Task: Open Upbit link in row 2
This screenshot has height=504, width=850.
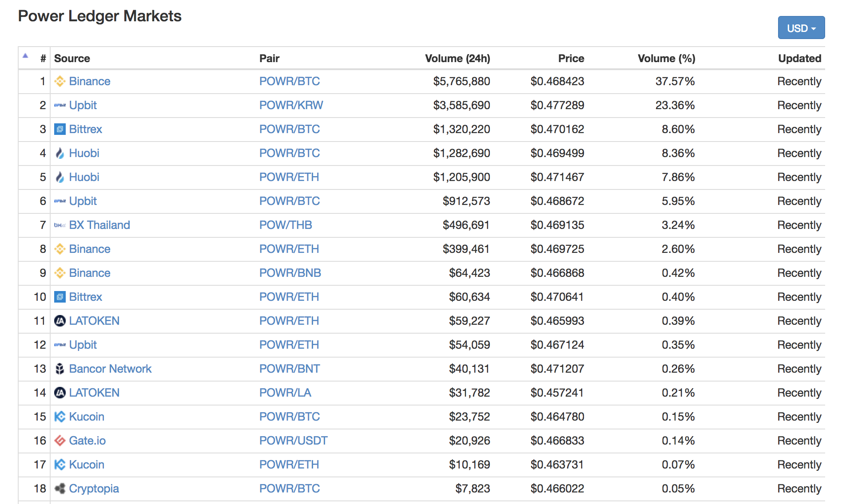Action: (x=83, y=105)
